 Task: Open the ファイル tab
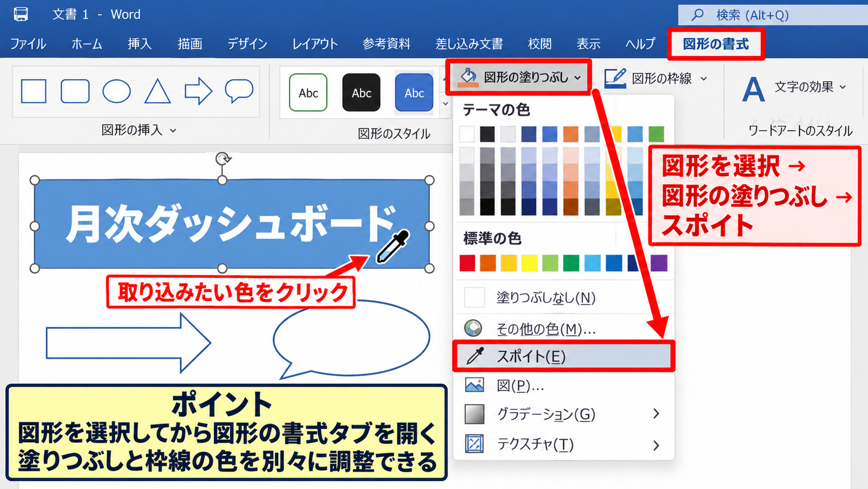pyautogui.click(x=28, y=44)
